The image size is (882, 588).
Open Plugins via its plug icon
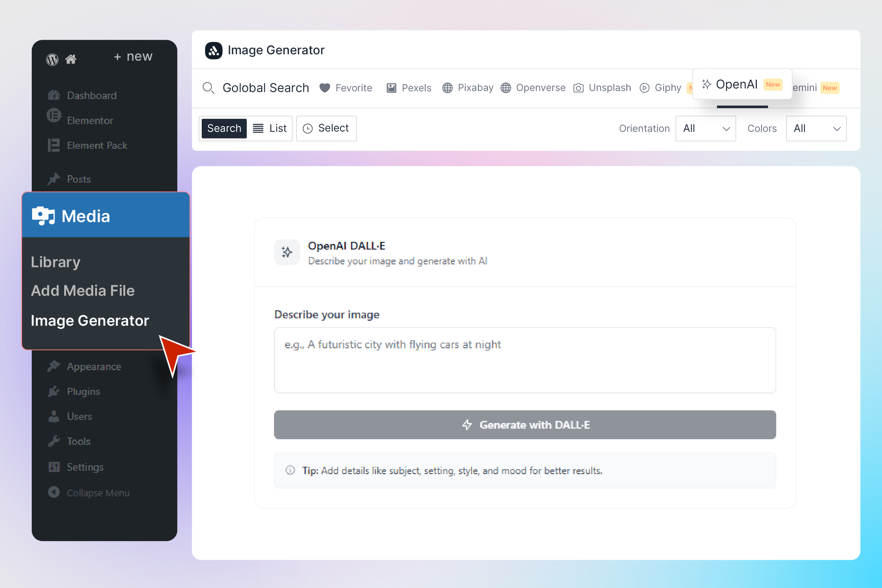pyautogui.click(x=54, y=391)
